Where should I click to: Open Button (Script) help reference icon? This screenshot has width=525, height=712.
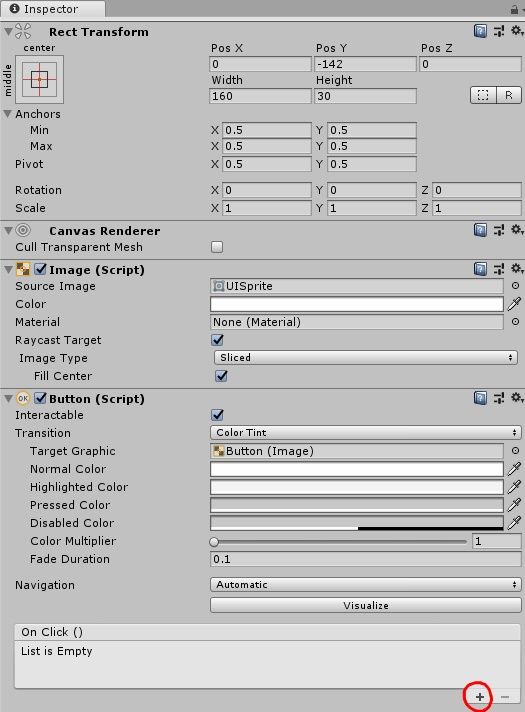click(x=480, y=398)
